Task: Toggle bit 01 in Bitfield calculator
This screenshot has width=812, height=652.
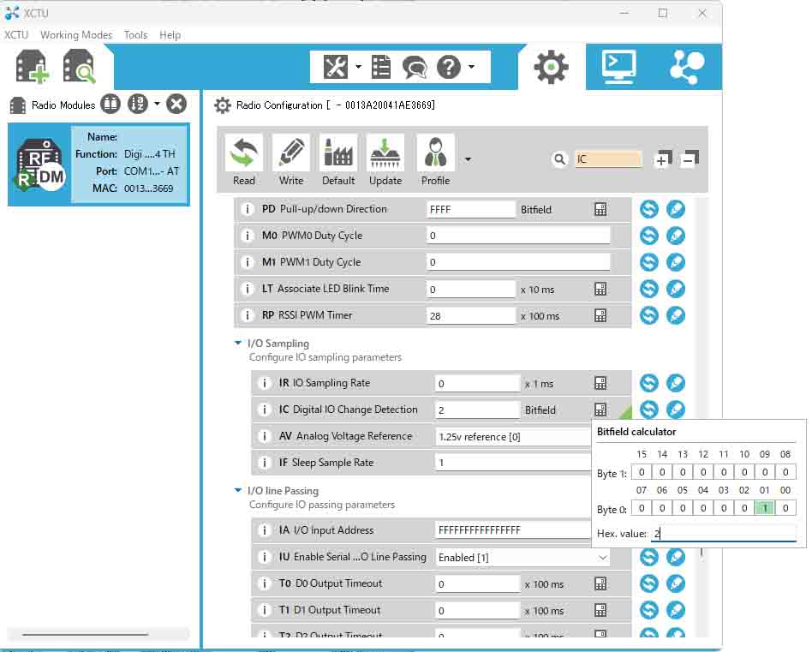Action: click(x=765, y=508)
